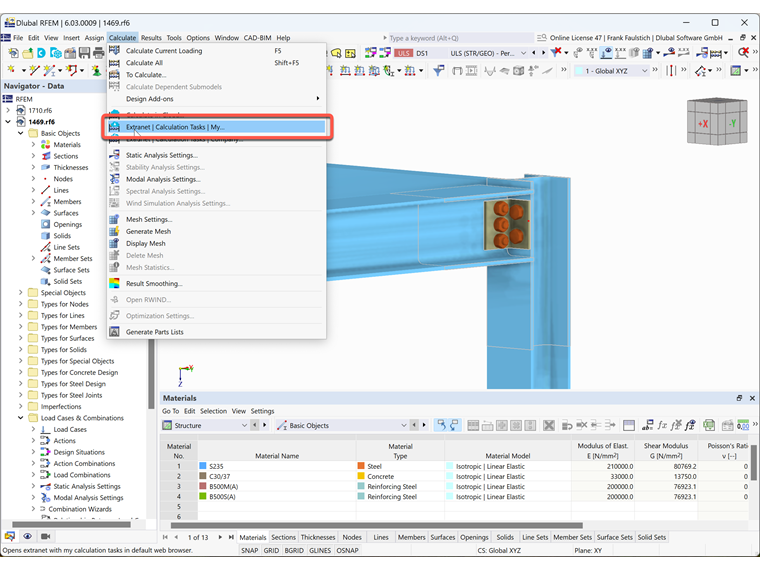760x570 pixels.
Task: Click the New Node star icon
Action: coord(12,70)
